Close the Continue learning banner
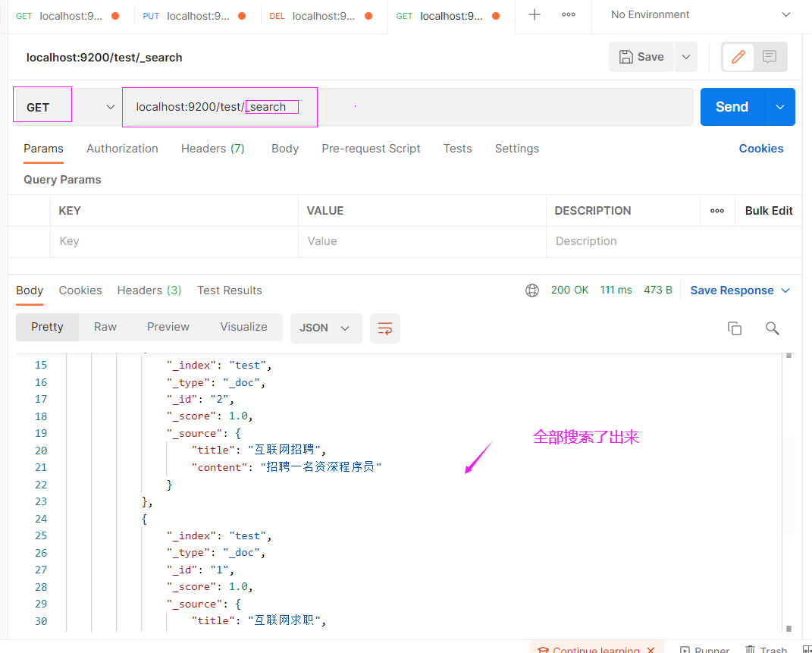Screen dimensions: 812x653 click(651, 650)
